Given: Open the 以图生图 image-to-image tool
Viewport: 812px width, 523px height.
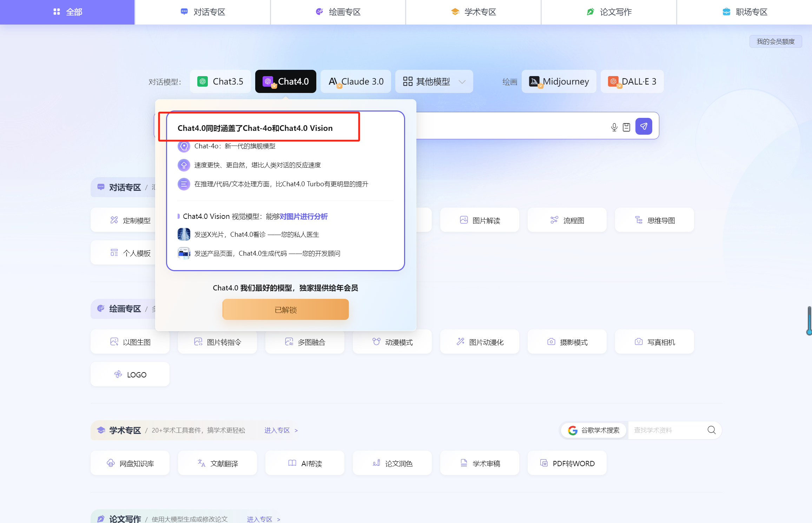Looking at the screenshot, I should point(130,342).
